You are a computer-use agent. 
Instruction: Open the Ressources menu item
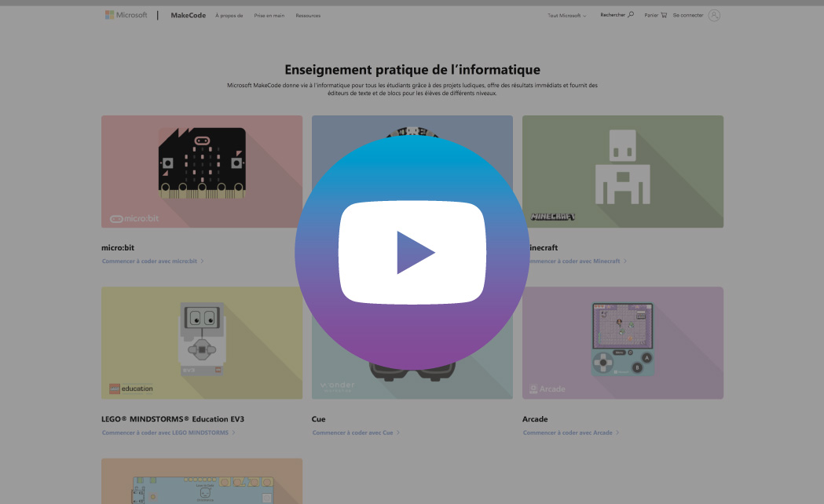308,16
